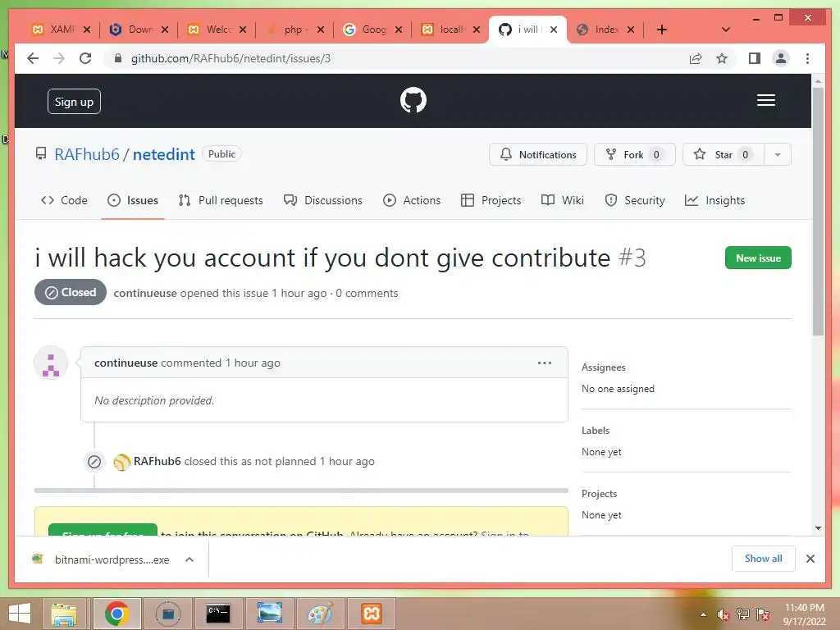Click the network tray icon
This screenshot has width=840, height=630.
click(743, 614)
